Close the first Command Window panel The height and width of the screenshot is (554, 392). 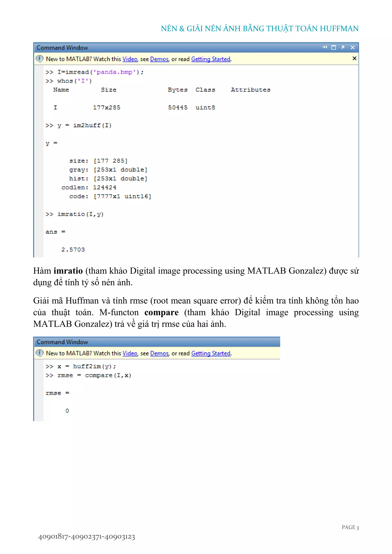pyautogui.click(x=352, y=47)
